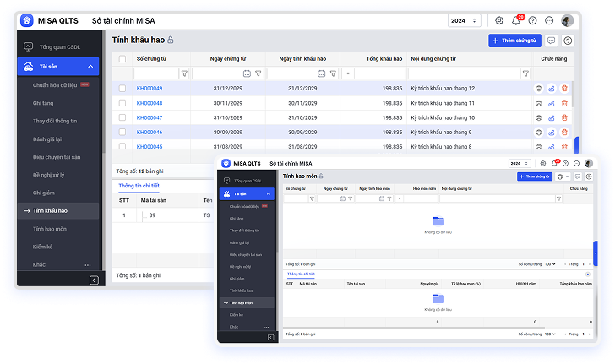This screenshot has width=615, height=364.
Task: Open calendar picker for Ngày chứng từ filter, Tính khấu hao window
Action: coord(247,73)
